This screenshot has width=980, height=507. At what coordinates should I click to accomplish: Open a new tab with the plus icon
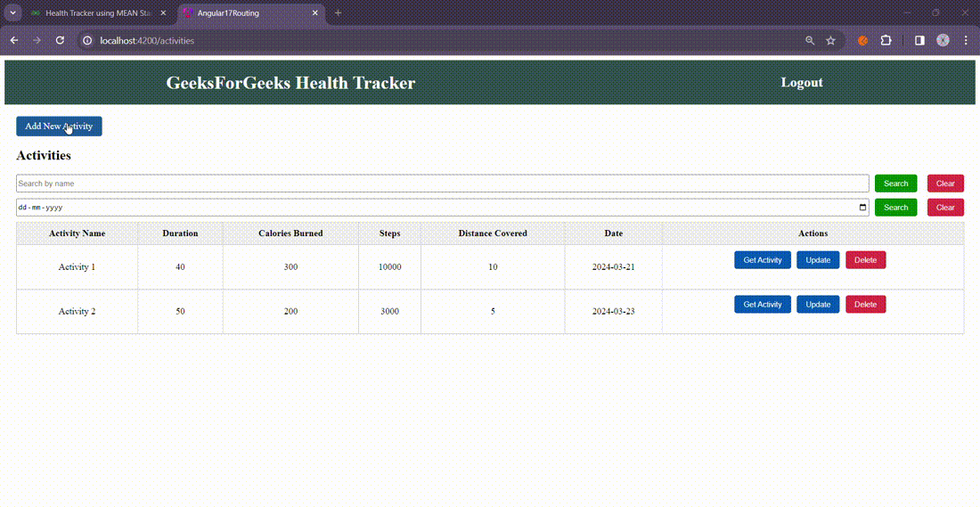(339, 12)
